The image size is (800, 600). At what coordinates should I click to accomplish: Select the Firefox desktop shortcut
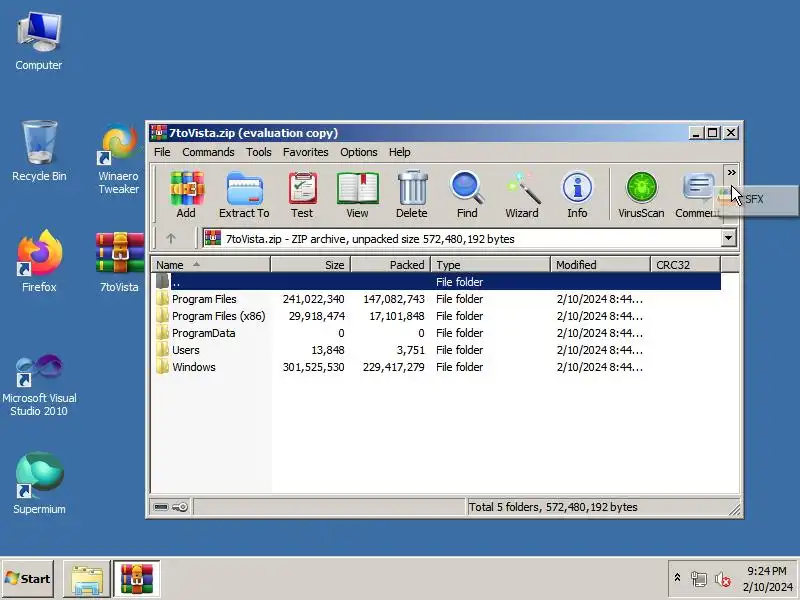[x=39, y=261]
